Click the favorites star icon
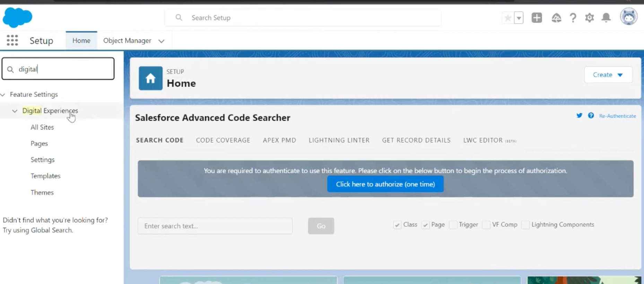644x284 pixels. (x=508, y=18)
